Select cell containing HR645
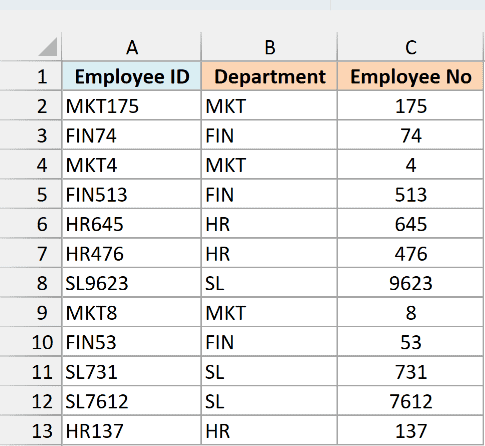The image size is (485, 446). point(132,223)
